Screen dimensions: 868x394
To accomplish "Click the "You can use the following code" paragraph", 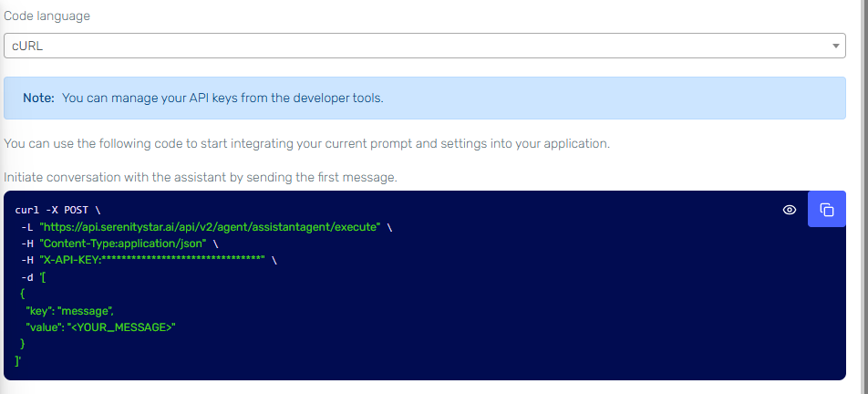I will (305, 144).
